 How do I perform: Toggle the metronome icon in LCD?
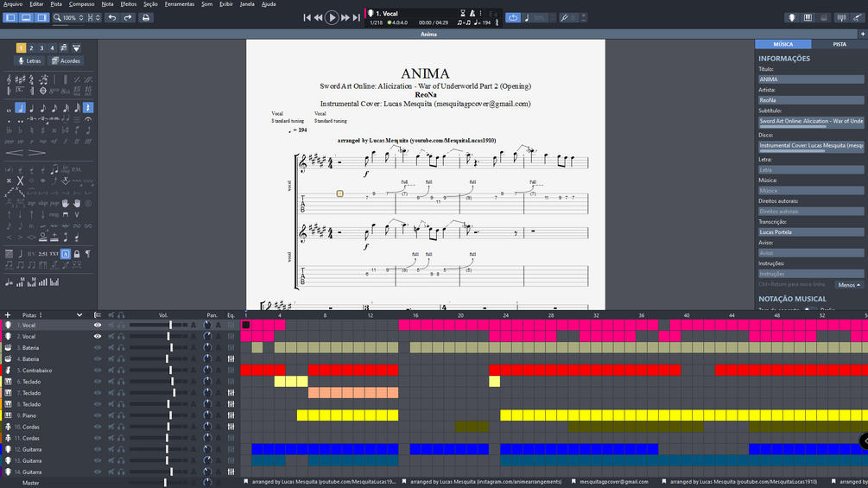(472, 13)
